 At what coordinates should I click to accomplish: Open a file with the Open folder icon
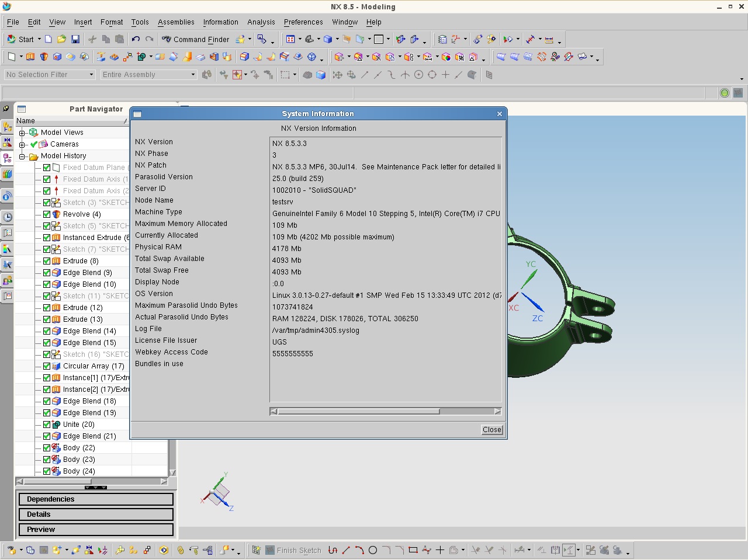click(x=61, y=40)
